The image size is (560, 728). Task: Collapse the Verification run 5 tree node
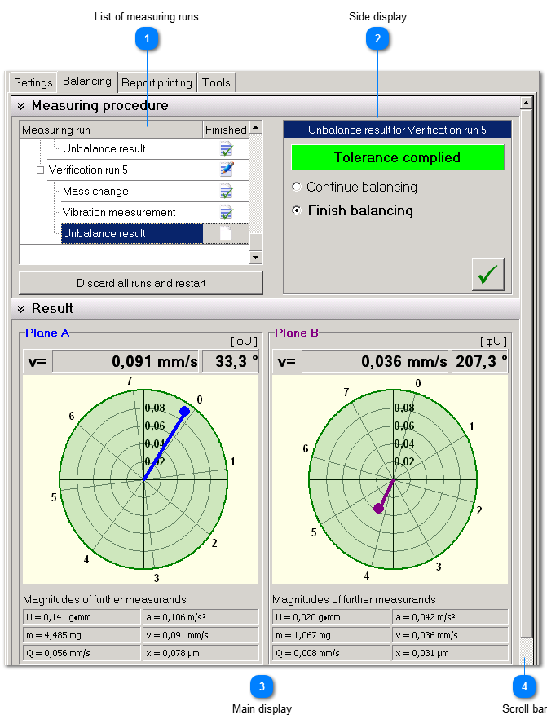40,170
